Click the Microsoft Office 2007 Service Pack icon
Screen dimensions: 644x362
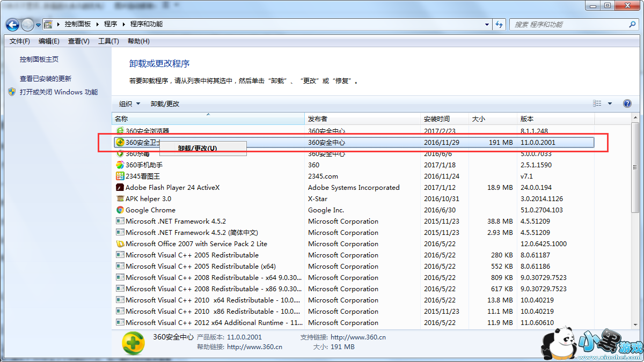120,244
